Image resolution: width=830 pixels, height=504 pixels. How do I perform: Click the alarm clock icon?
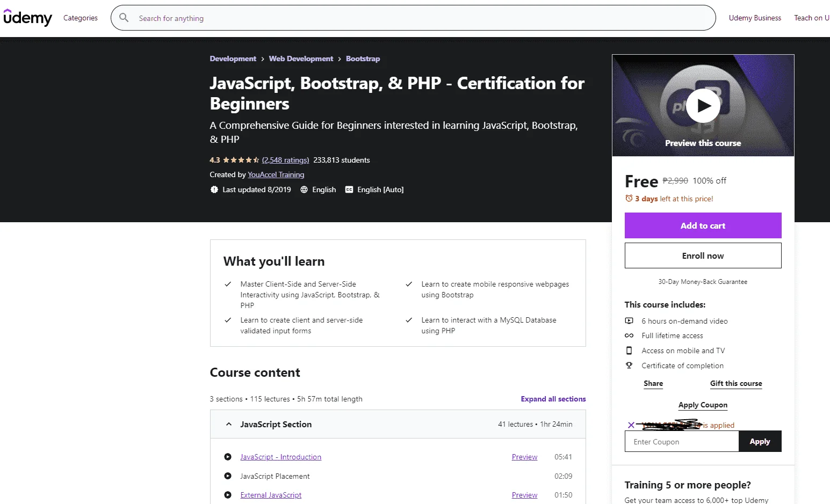click(629, 198)
